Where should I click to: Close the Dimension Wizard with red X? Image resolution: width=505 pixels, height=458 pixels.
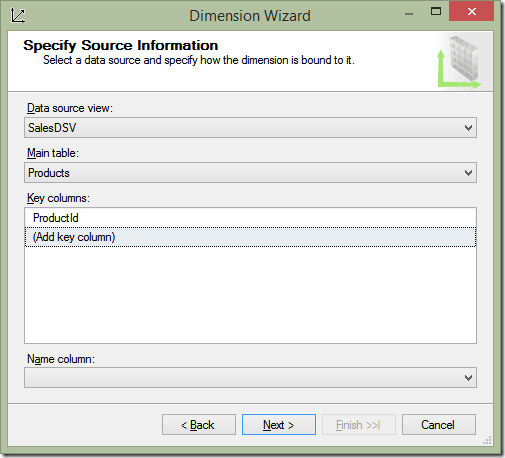pyautogui.click(x=471, y=12)
